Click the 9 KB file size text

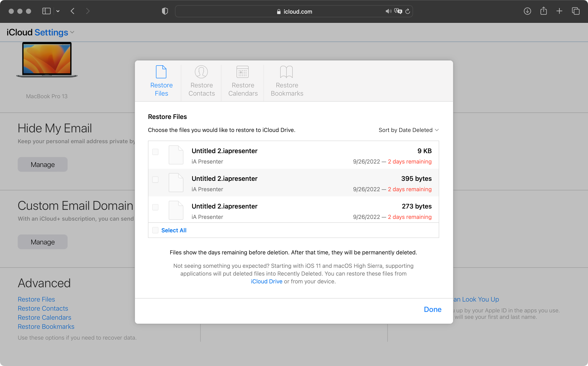424,151
